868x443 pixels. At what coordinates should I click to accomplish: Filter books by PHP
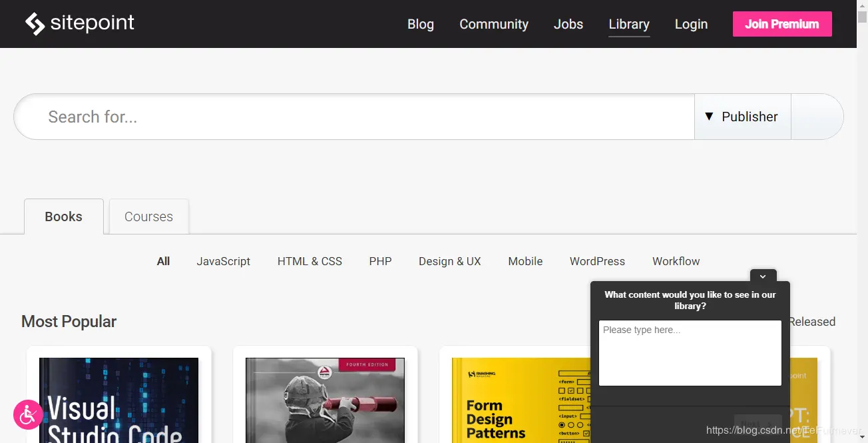(x=381, y=261)
